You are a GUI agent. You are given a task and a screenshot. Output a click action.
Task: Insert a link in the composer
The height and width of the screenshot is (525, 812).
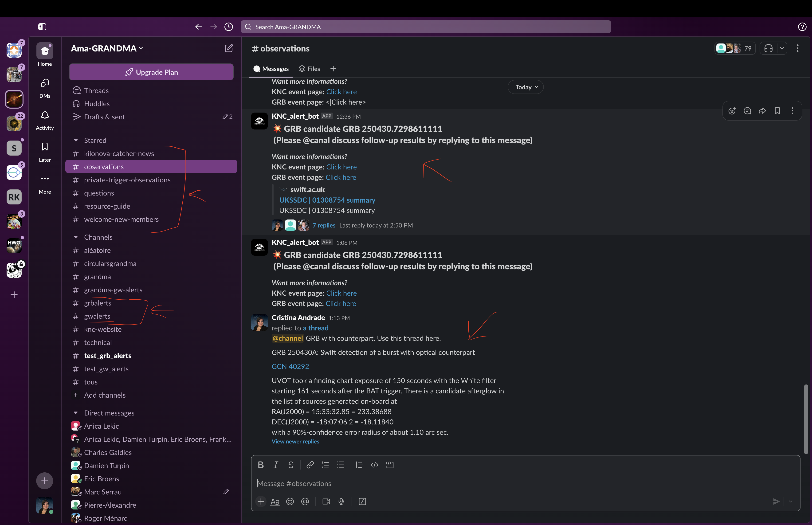[x=310, y=465]
